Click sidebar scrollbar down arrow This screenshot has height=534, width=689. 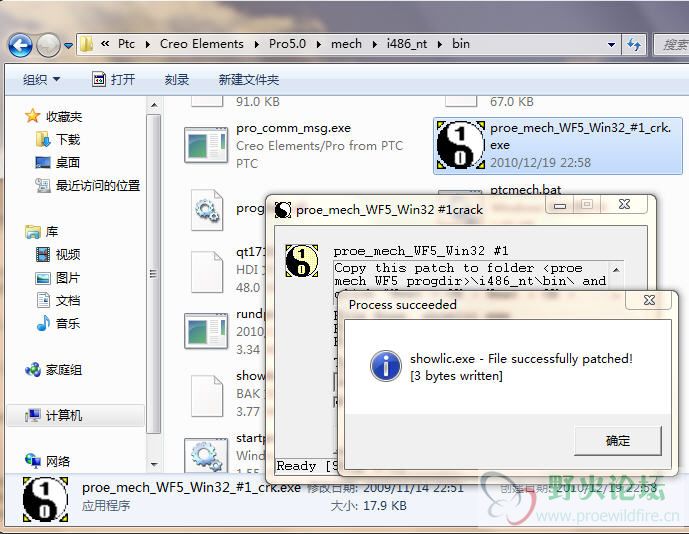click(x=154, y=464)
